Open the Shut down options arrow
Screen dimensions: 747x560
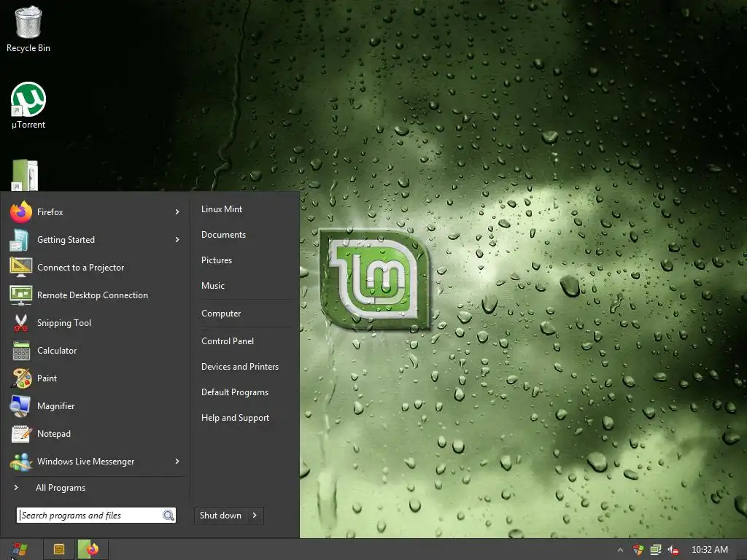click(x=255, y=516)
